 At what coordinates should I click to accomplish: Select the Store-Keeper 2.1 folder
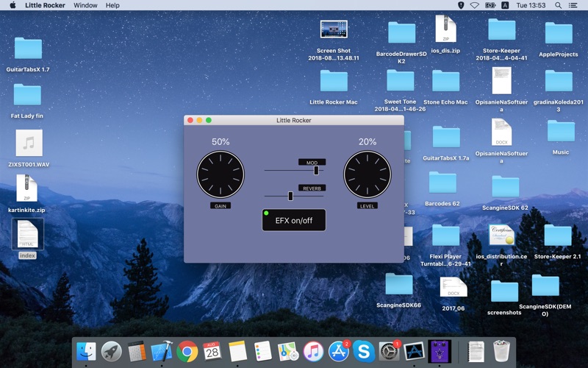point(558,235)
